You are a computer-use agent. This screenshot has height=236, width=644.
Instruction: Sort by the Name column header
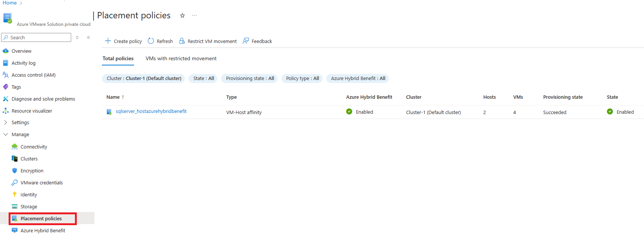[x=113, y=97]
